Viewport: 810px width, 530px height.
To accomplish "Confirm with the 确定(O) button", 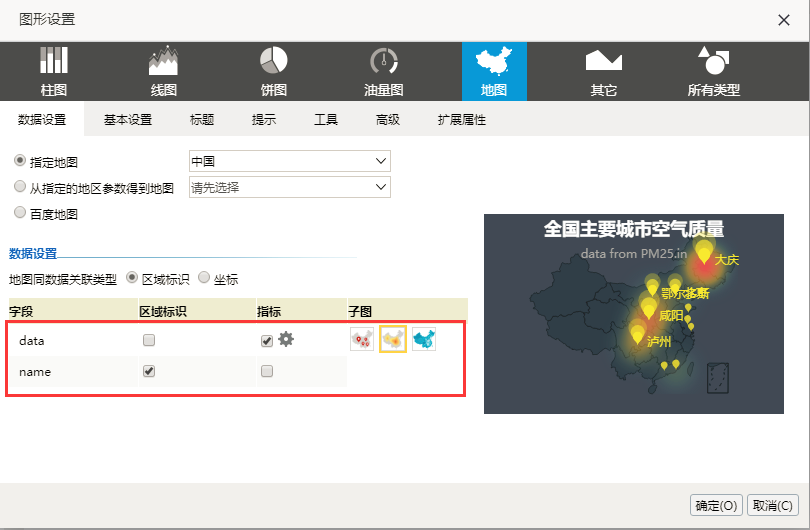I will tap(716, 505).
